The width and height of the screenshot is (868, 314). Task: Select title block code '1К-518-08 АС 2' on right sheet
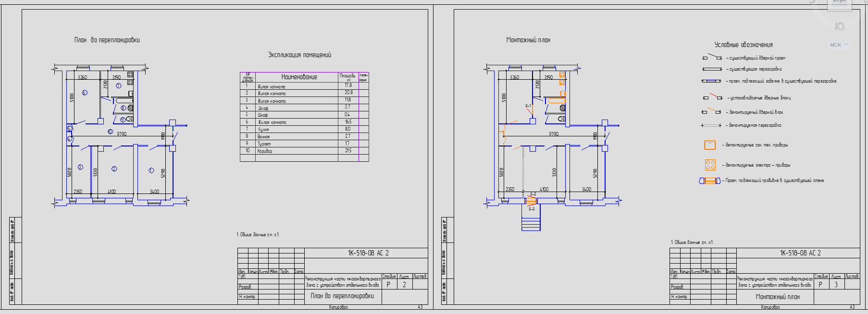tap(800, 253)
